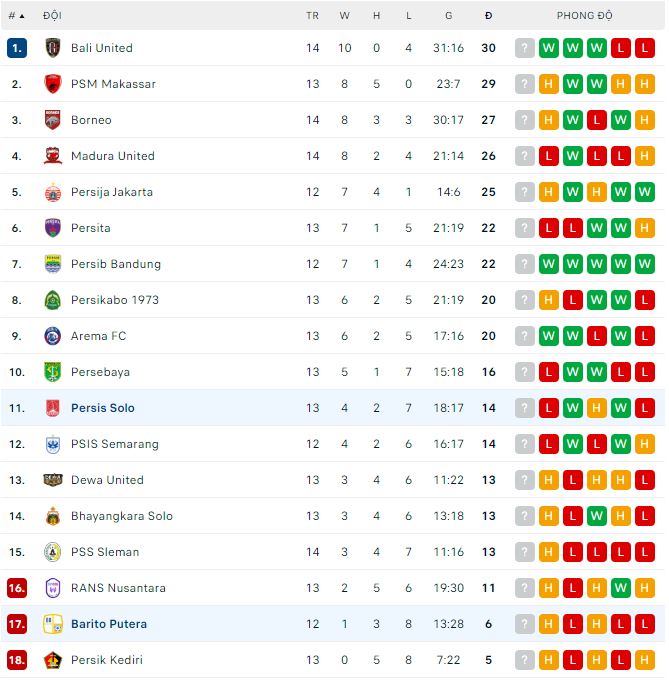Click Persib Bandung's first green W form badge

(x=549, y=264)
